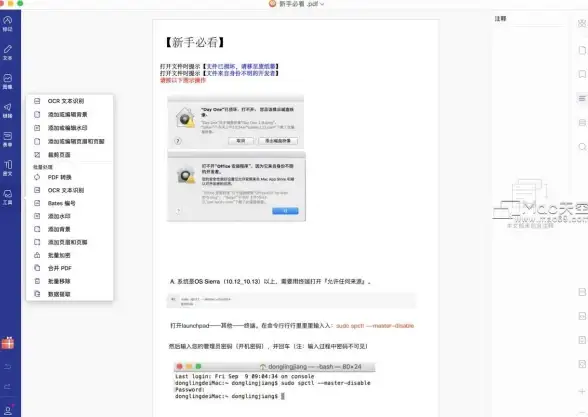This screenshot has height=417, width=588.
Task: Click the Day One damaged dialog image
Action: coord(236,122)
